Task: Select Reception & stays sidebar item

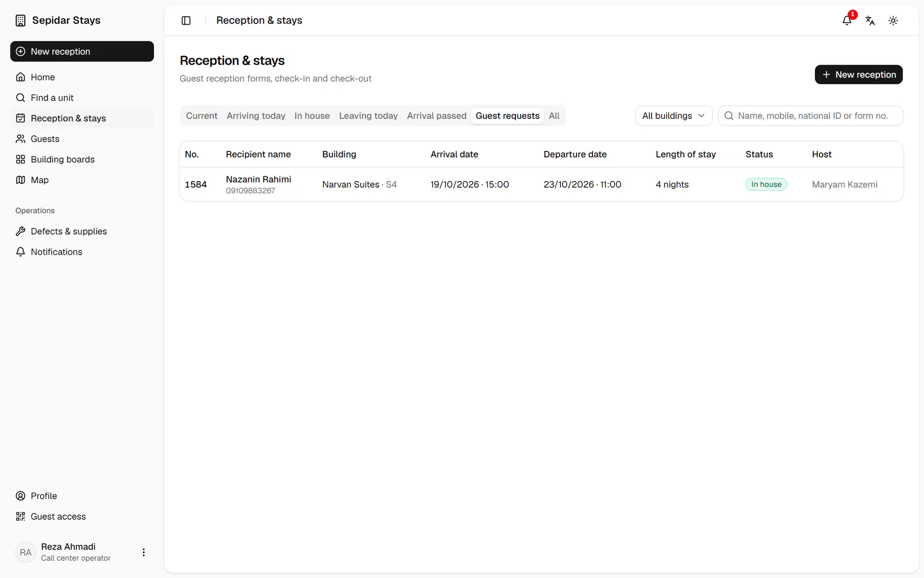Action: pyautogui.click(x=82, y=118)
